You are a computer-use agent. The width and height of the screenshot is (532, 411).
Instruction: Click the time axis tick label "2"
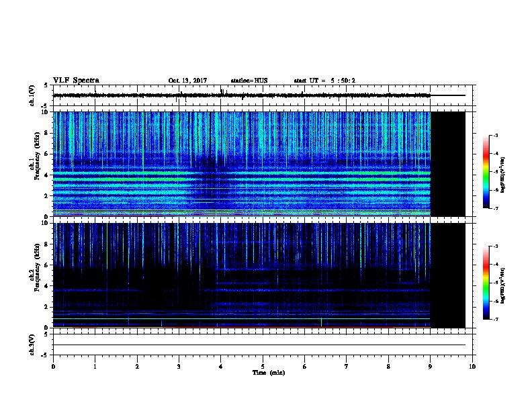click(x=137, y=367)
